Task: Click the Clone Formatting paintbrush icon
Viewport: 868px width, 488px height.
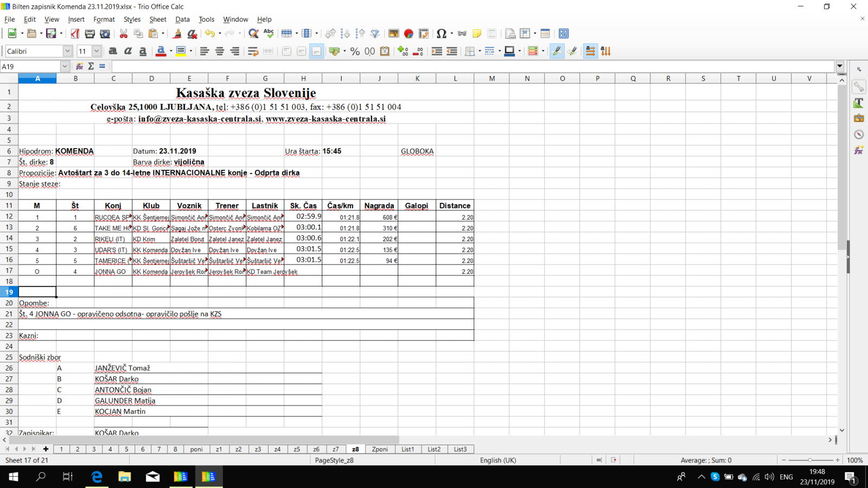Action: point(177,34)
